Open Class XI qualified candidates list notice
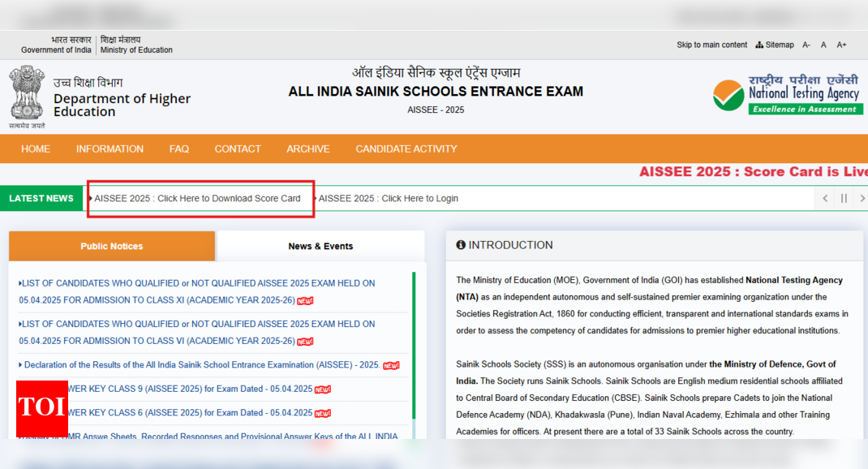 click(x=196, y=292)
